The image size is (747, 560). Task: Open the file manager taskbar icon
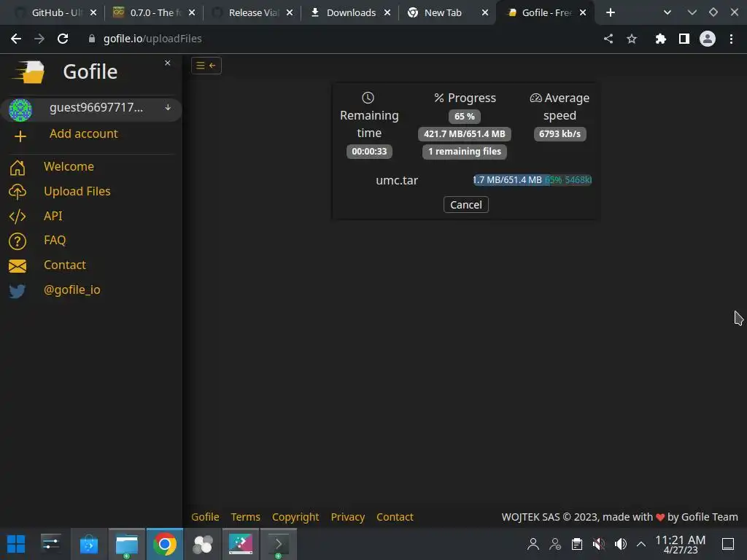pos(127,544)
